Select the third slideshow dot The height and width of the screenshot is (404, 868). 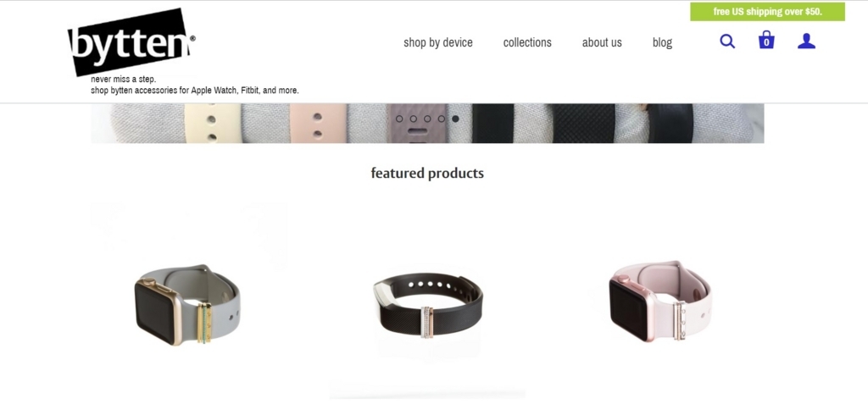click(x=427, y=119)
